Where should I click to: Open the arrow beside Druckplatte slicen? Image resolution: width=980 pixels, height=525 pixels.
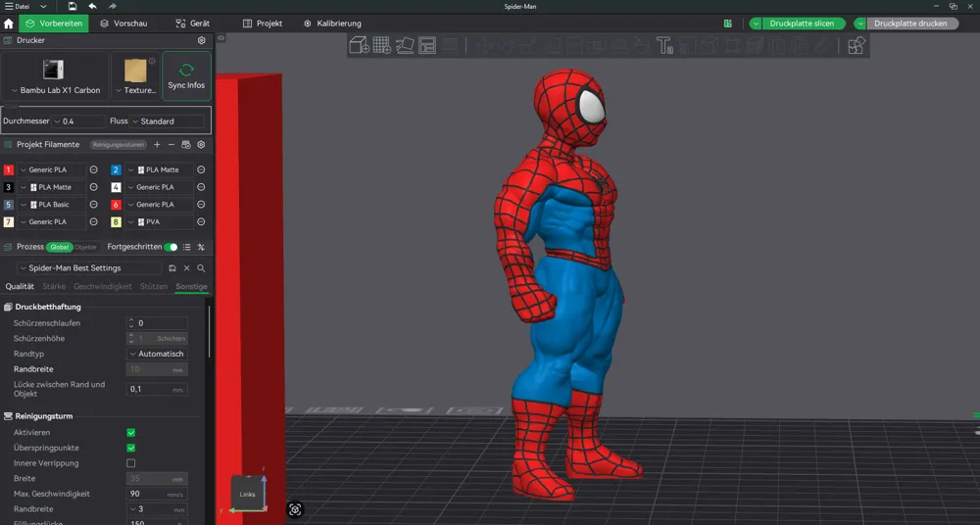[x=756, y=24]
